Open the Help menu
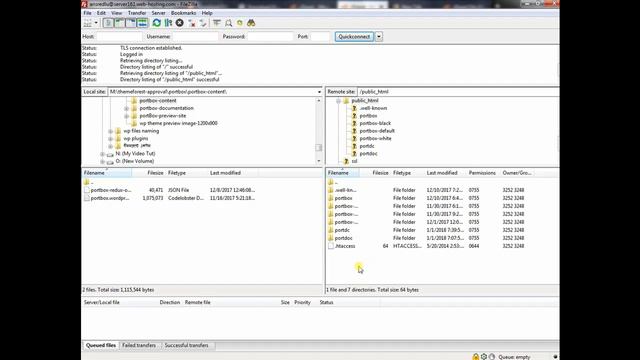This screenshot has width=640, height=360. click(x=207, y=13)
